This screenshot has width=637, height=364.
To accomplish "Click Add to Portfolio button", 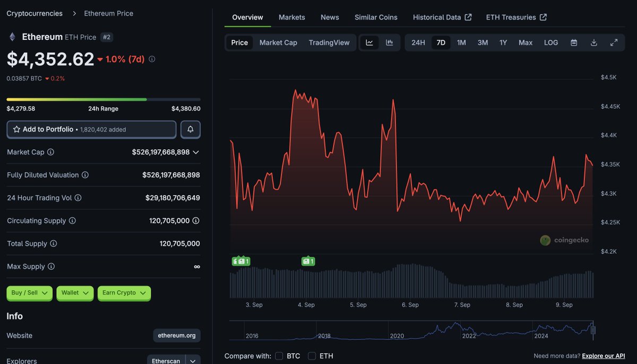I will 91,129.
